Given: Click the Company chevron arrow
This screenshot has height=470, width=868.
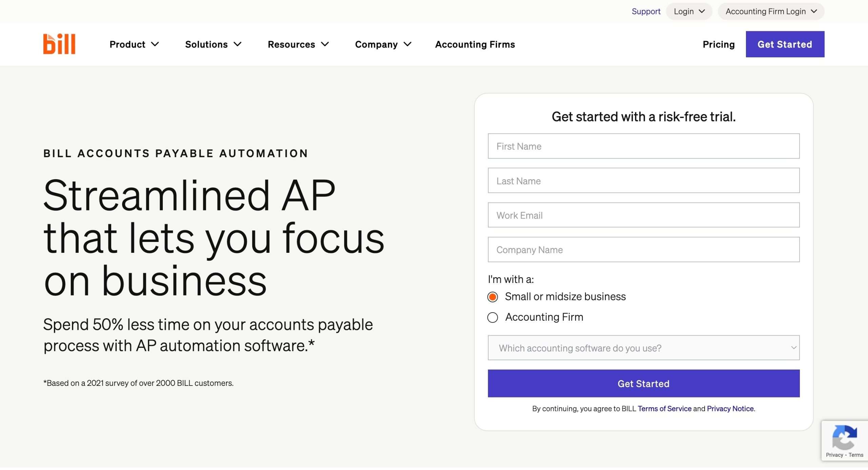Looking at the screenshot, I should click(408, 44).
